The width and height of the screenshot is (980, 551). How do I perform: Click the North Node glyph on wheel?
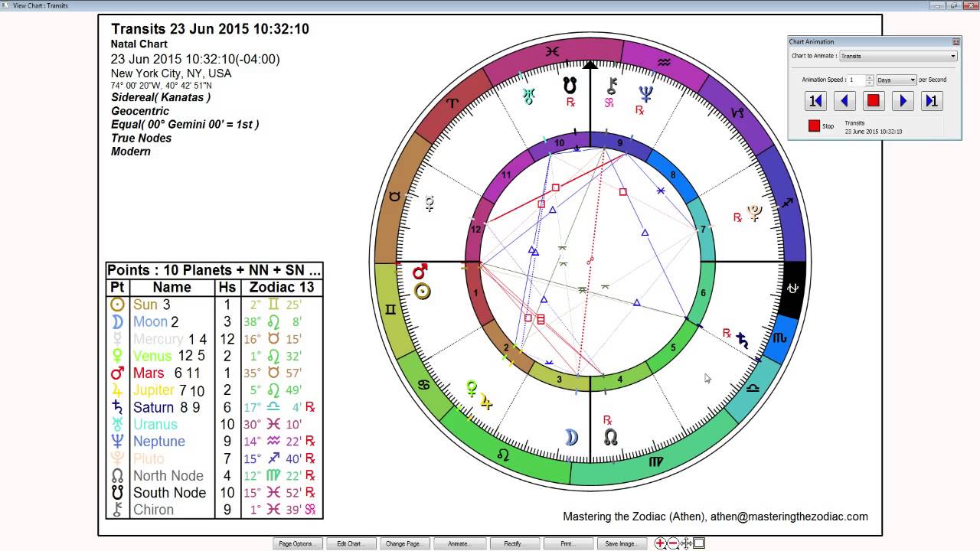point(610,437)
